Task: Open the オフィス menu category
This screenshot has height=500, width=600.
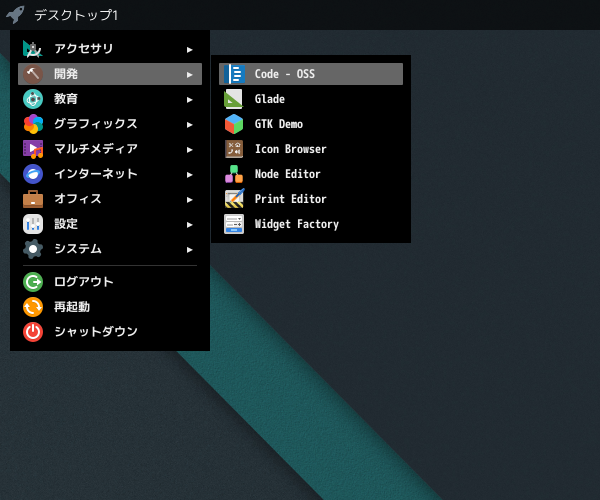Action: tap(110, 199)
